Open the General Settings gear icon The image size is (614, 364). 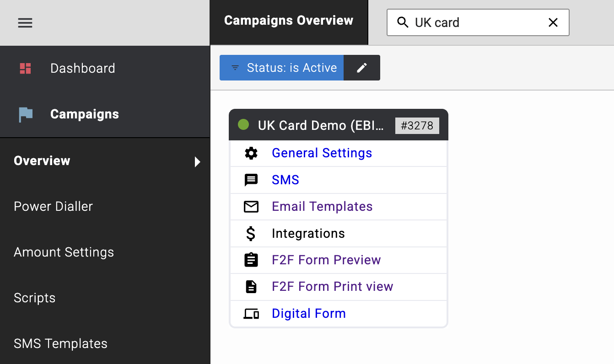[251, 153]
